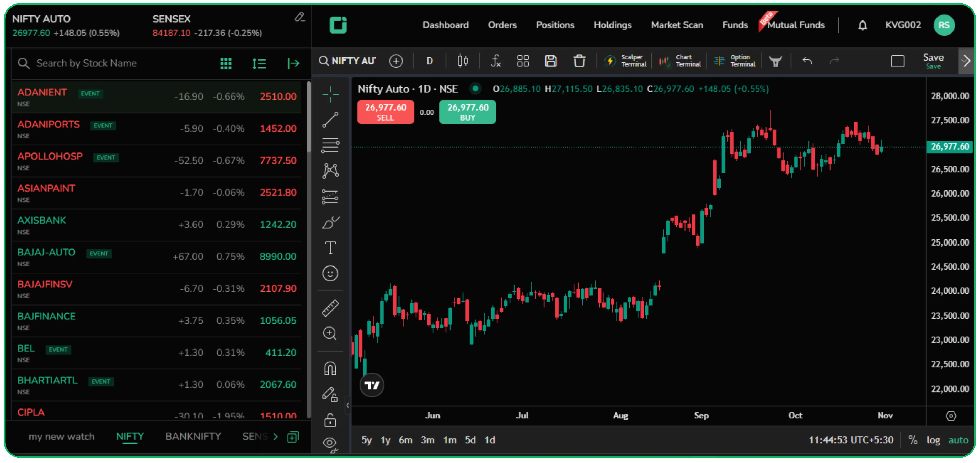Click the undo arrow in the chart toolbar
This screenshot has width=980, height=463.
(x=807, y=61)
